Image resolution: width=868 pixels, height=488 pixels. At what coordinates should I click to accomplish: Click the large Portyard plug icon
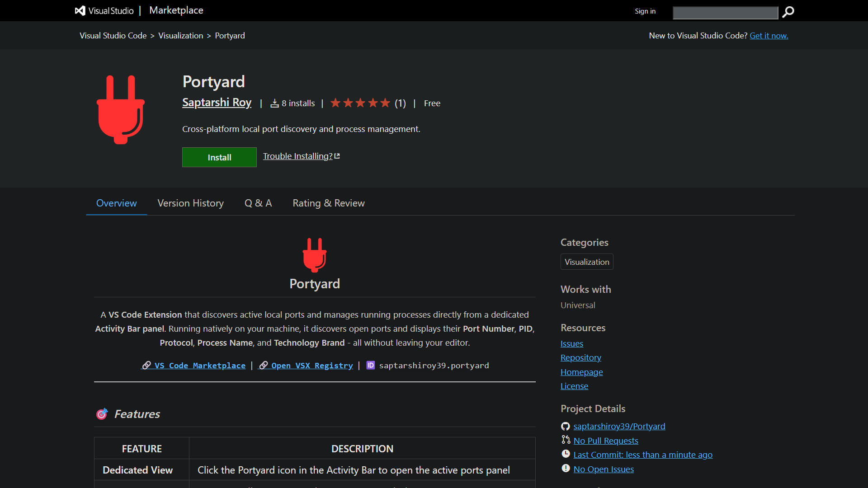121,110
